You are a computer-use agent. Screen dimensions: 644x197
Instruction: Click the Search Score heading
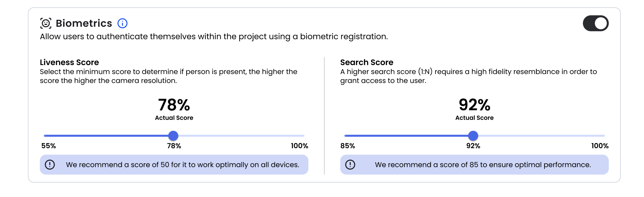coord(367,62)
